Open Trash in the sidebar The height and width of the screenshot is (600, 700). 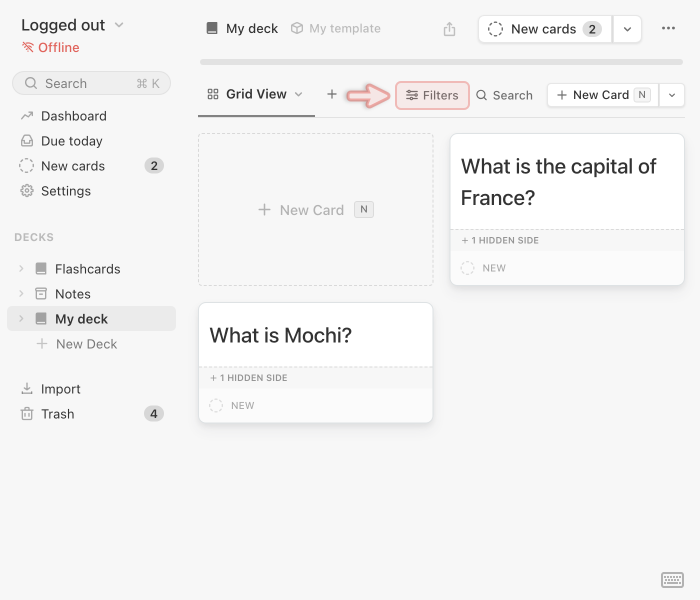point(57,414)
